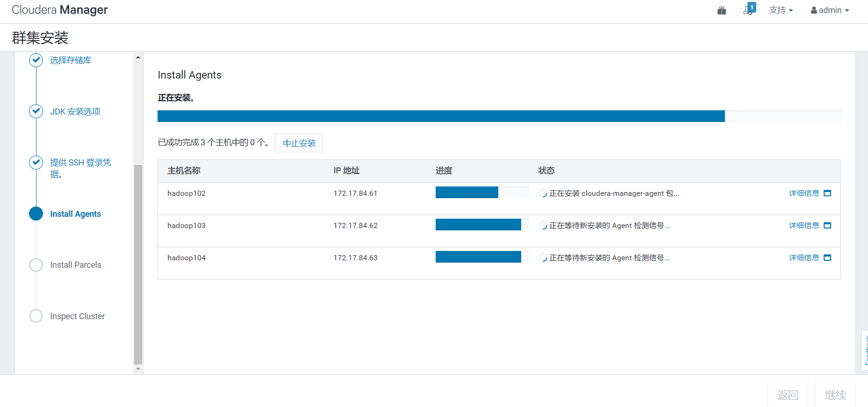Click the IP address 172.17.84.62
The image size is (868, 407).
pos(355,226)
